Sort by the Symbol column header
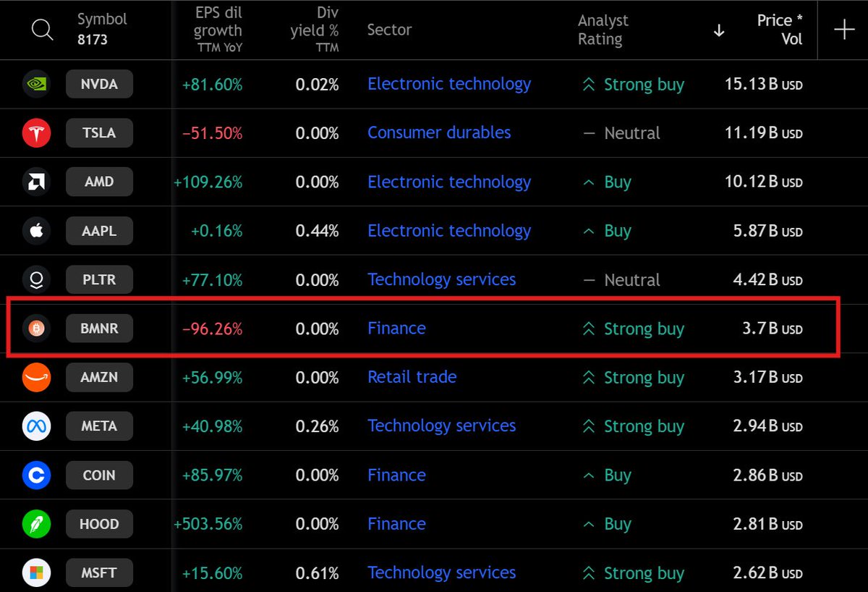868x592 pixels. pos(102,20)
